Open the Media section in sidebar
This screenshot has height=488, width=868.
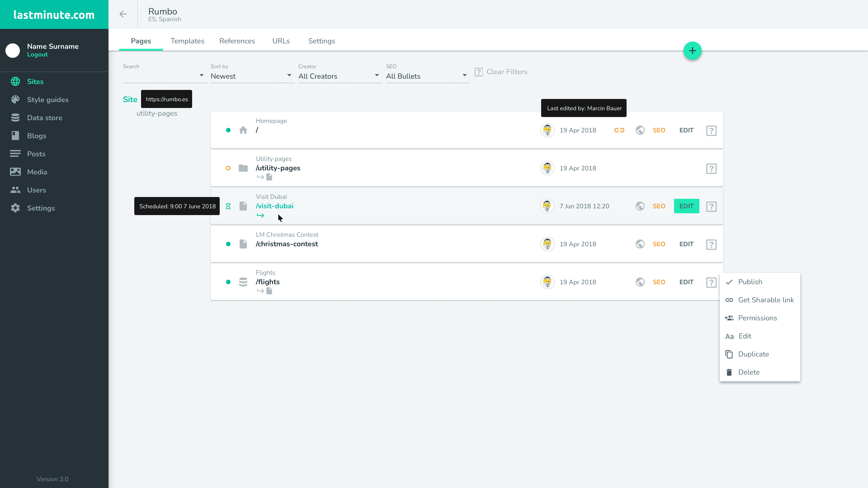pos(37,172)
